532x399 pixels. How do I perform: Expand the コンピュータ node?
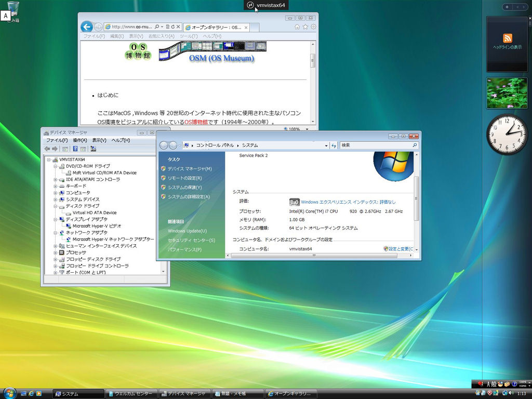[55, 193]
